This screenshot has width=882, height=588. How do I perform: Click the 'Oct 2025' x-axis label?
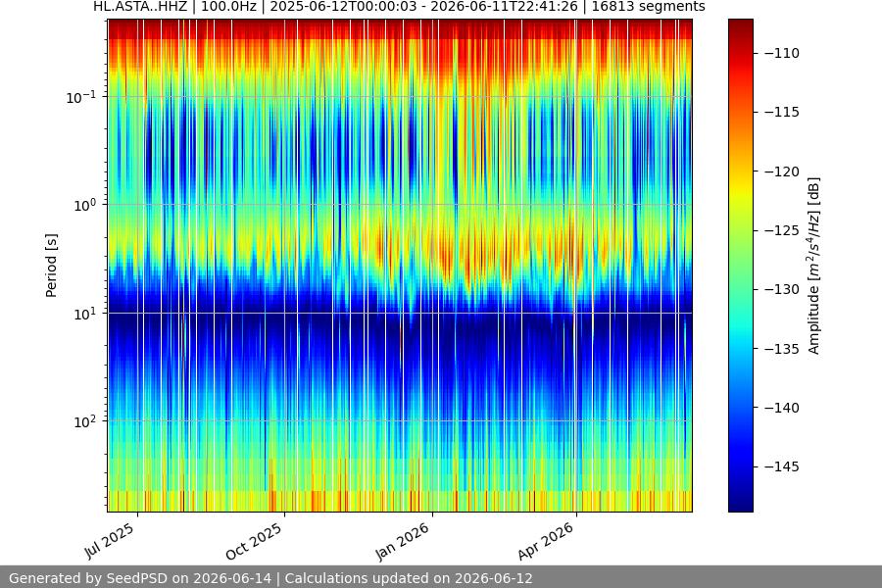click(254, 541)
